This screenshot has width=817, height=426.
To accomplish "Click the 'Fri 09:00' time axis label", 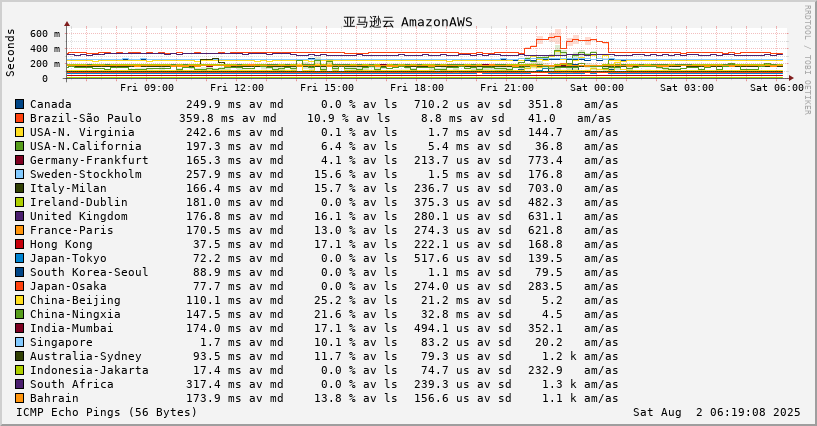I will [x=147, y=87].
